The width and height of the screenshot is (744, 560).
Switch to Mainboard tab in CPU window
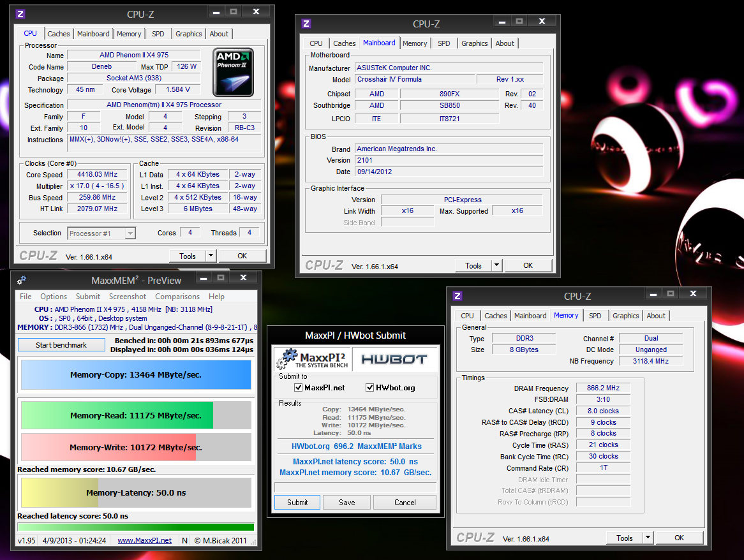coord(93,34)
